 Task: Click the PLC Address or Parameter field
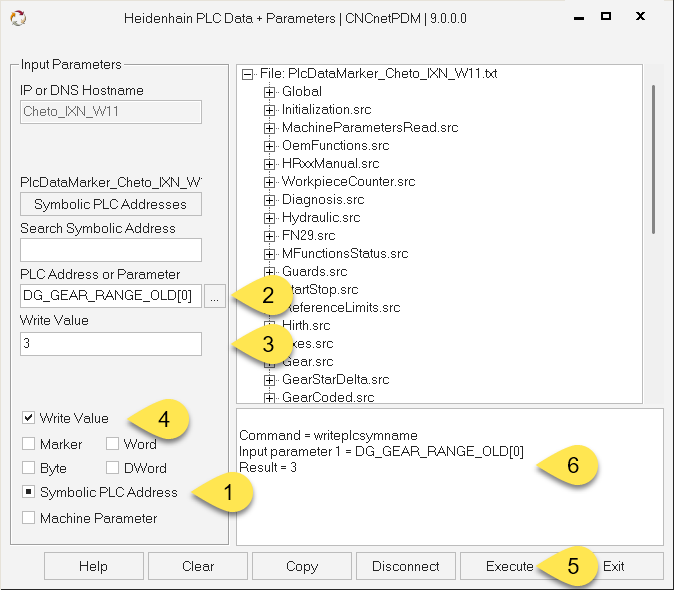(110, 296)
